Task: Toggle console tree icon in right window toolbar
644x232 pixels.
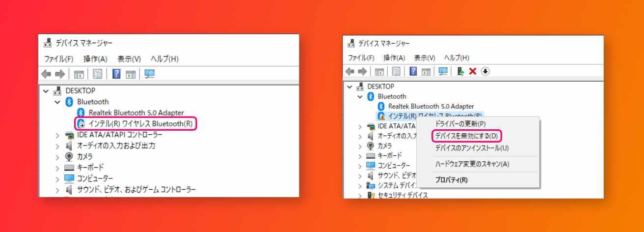Action: click(x=379, y=72)
